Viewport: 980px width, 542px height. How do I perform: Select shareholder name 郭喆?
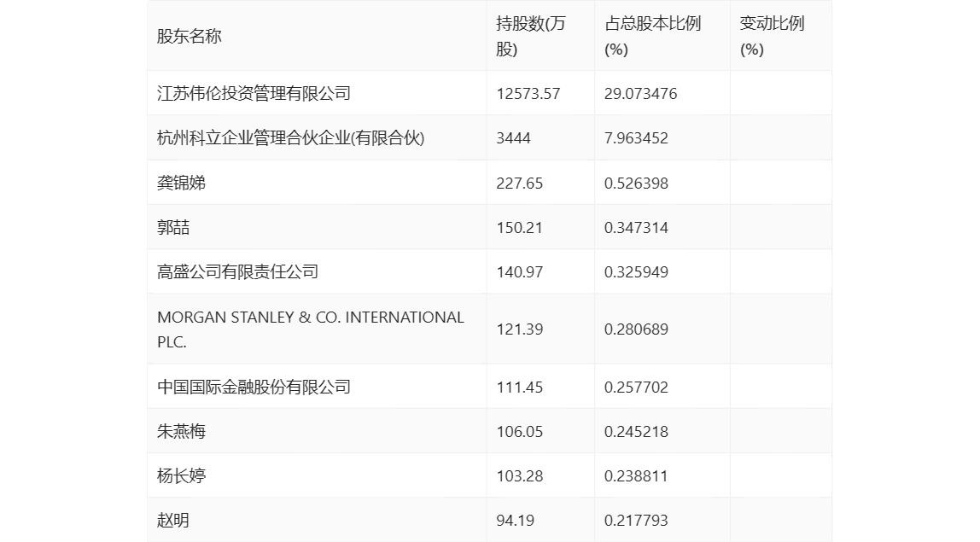tap(173, 228)
